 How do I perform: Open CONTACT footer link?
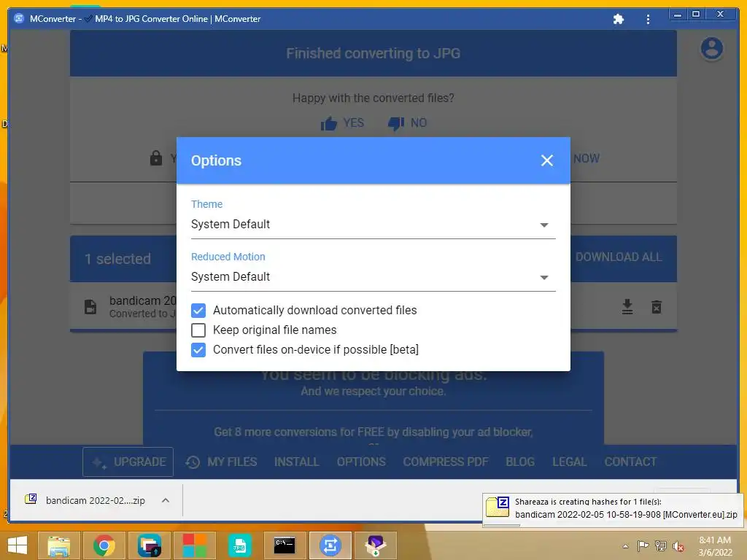(630, 462)
